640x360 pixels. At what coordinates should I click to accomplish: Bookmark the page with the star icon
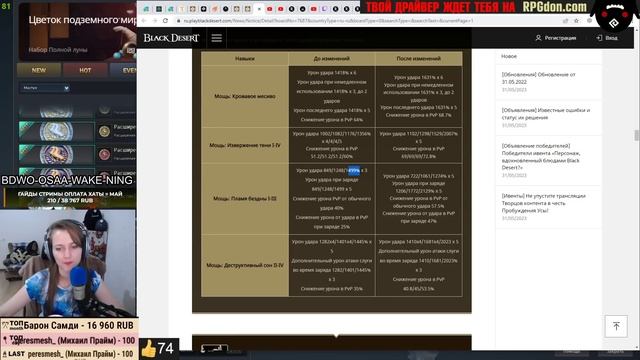(576, 20)
